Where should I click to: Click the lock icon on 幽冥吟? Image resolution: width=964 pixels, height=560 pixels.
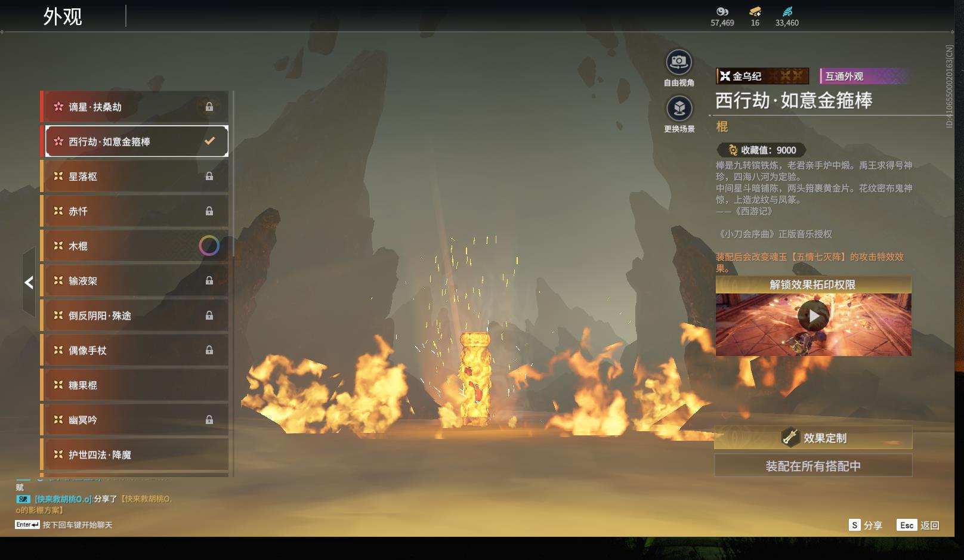[x=209, y=420]
